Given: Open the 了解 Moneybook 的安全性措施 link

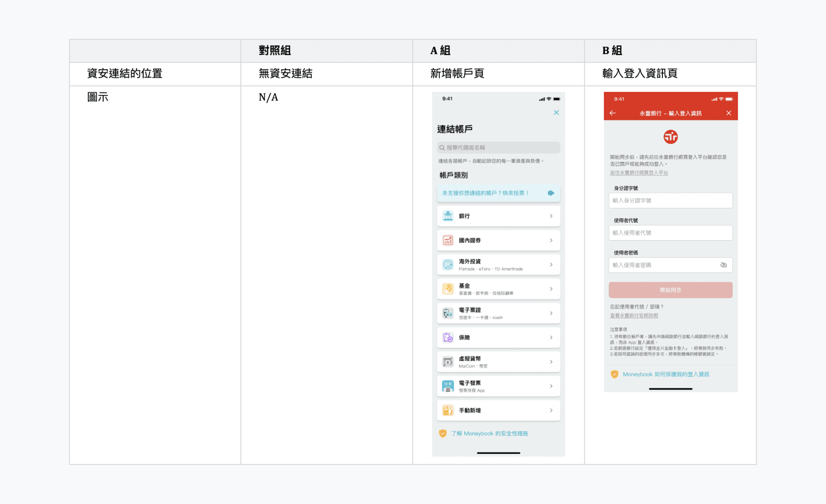Looking at the screenshot, I should [489, 433].
